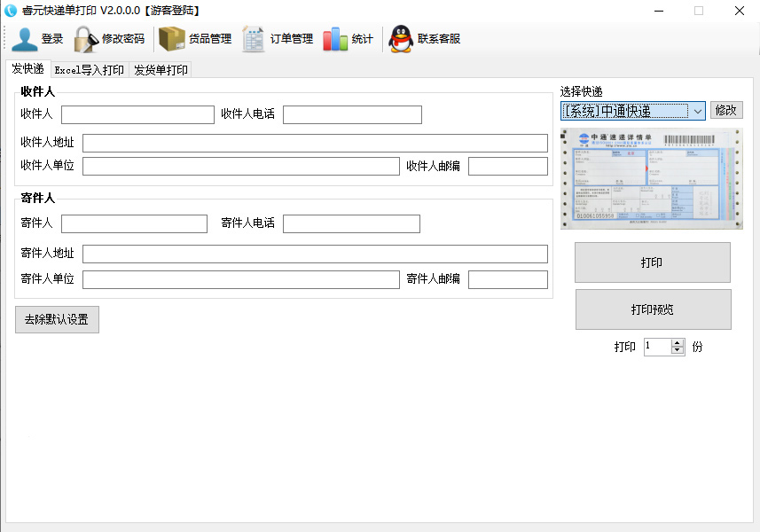Click 修改密码 toolbar label
The image size is (760, 532).
click(x=123, y=39)
